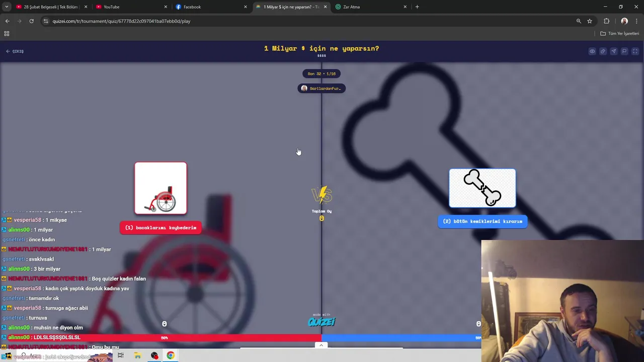Open the SarilardanFur... creator profile chip

[321, 88]
